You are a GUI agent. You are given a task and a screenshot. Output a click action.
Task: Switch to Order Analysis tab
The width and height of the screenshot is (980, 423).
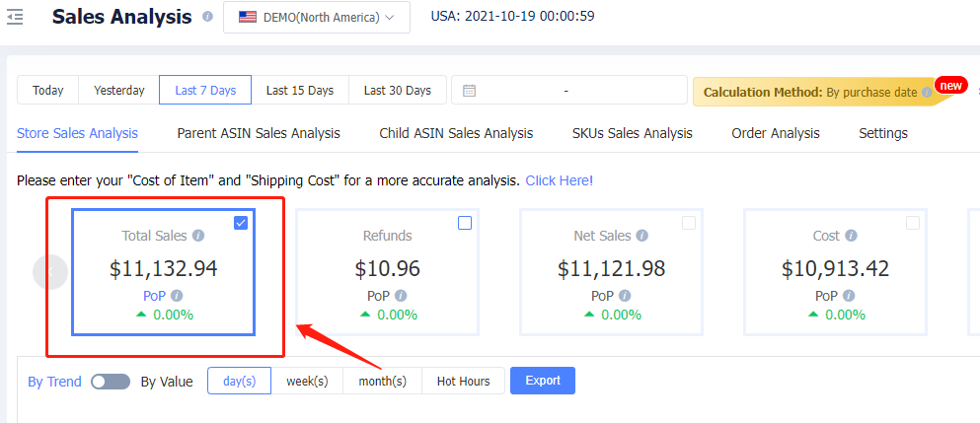[x=776, y=133]
